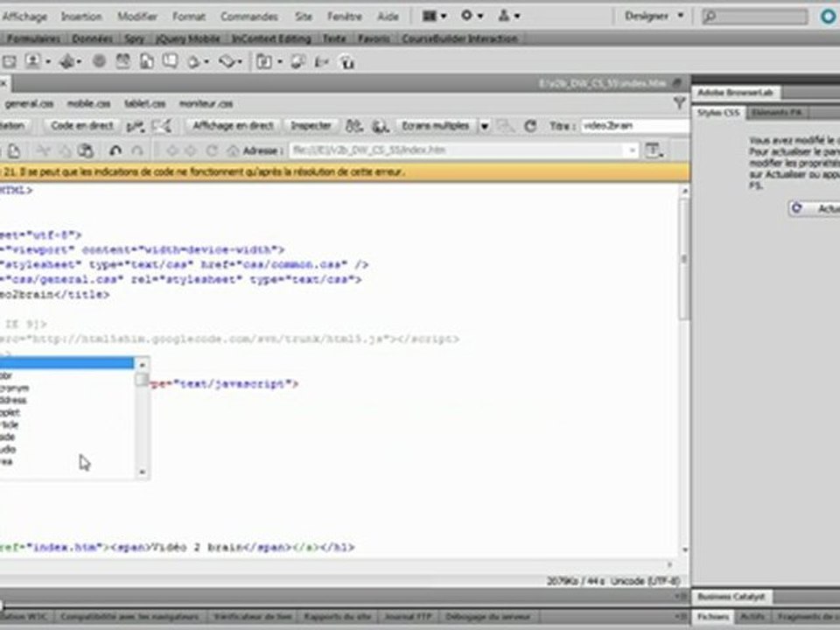
Task: Expand the Ecrans multiples dropdown arrow
Action: pos(484,126)
